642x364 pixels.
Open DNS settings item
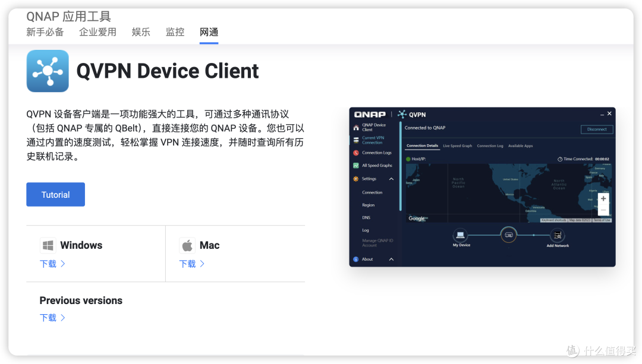pyautogui.click(x=366, y=217)
